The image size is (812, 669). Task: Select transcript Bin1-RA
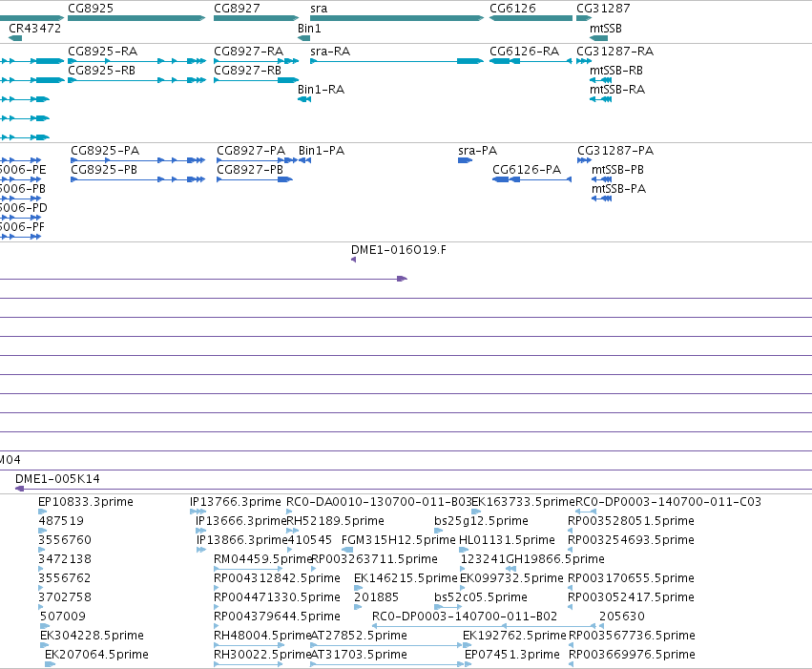tap(321, 90)
